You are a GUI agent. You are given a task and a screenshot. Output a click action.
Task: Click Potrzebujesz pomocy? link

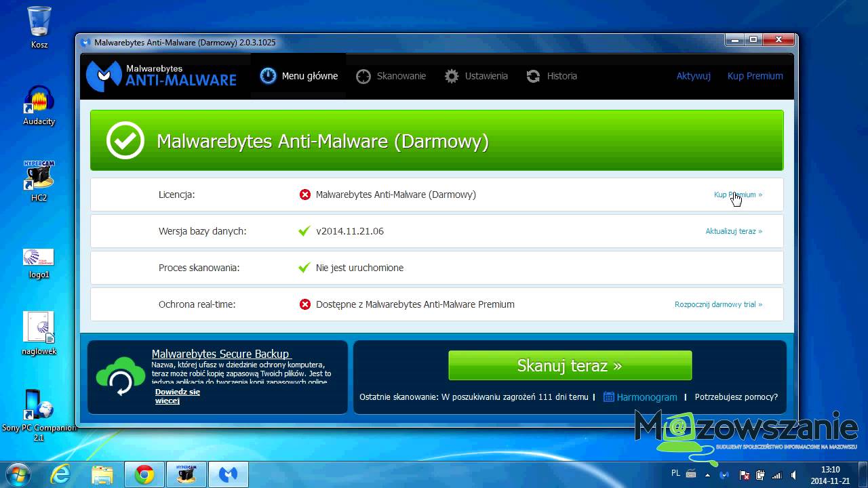click(736, 397)
